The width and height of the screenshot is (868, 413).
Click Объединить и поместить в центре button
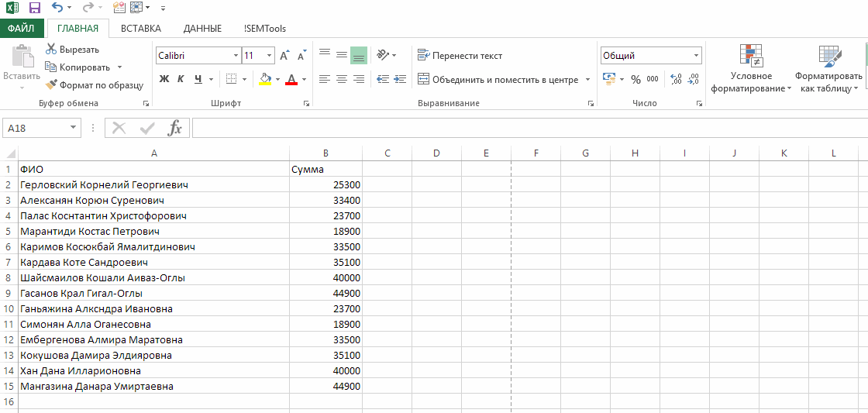(x=498, y=80)
